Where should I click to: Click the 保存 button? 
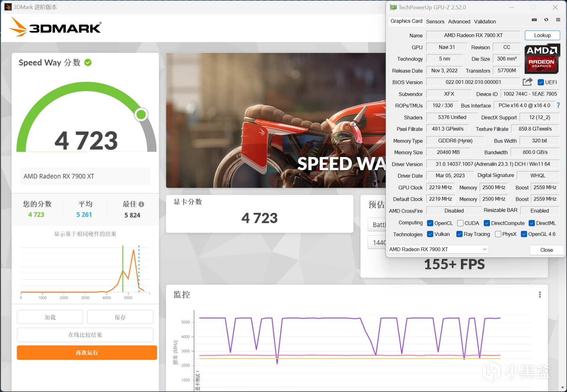[x=120, y=317]
